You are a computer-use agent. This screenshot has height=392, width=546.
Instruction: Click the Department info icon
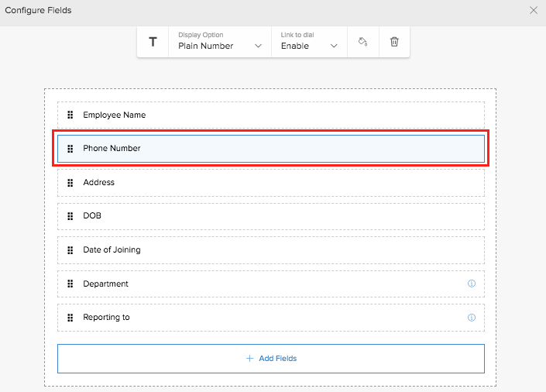tap(472, 284)
